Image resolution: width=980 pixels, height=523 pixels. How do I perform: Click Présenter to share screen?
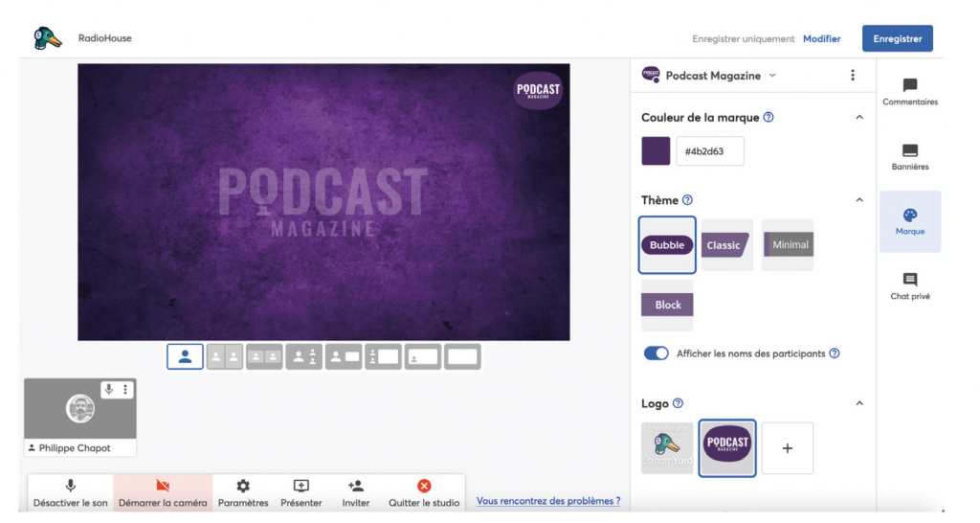pos(301,493)
